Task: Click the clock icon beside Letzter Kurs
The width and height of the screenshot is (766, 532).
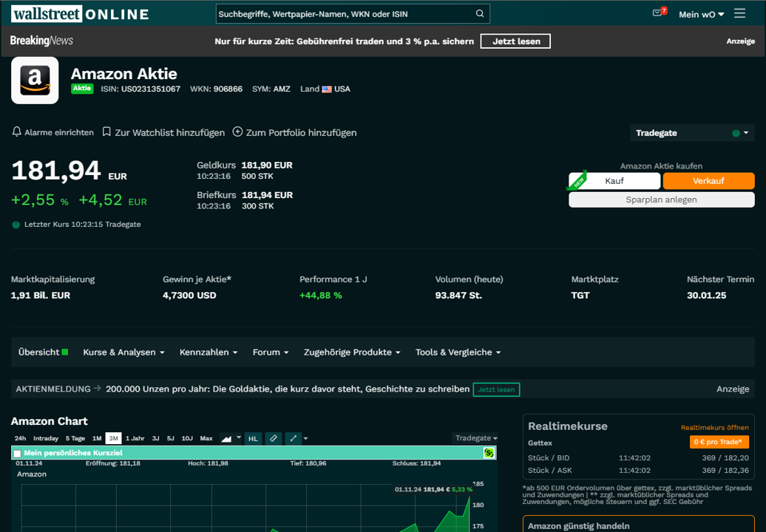Action: click(16, 225)
